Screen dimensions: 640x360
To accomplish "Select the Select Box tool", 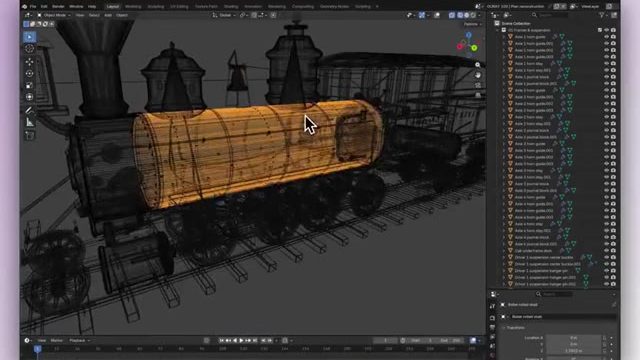I will (30, 37).
